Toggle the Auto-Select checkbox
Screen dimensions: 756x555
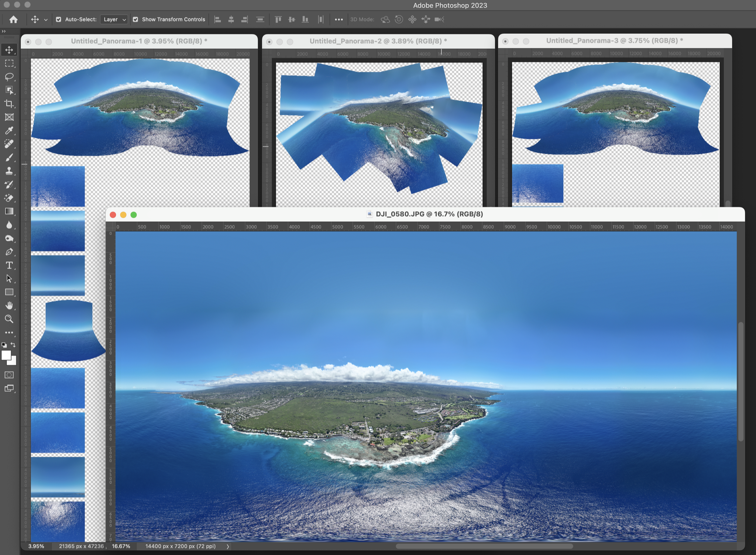[59, 20]
